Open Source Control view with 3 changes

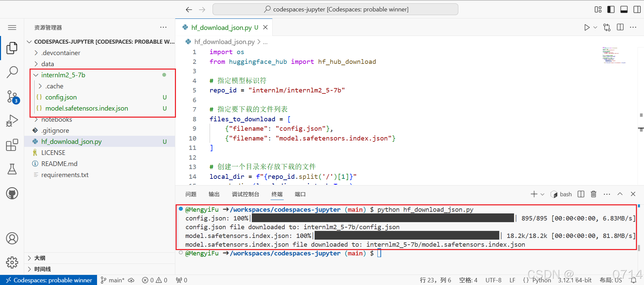coord(13,97)
